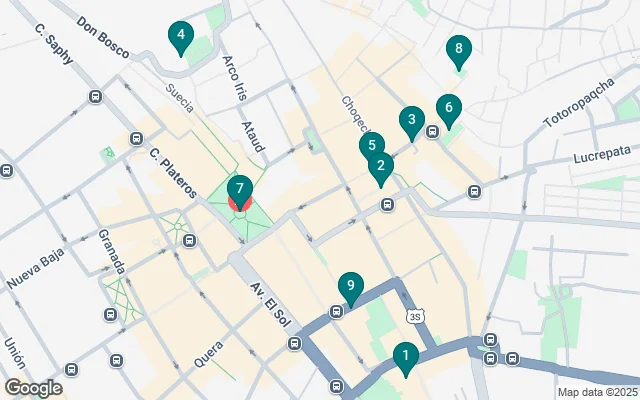
Task: Click the bus stop icon near C. Saphy
Action: [x=96, y=97]
